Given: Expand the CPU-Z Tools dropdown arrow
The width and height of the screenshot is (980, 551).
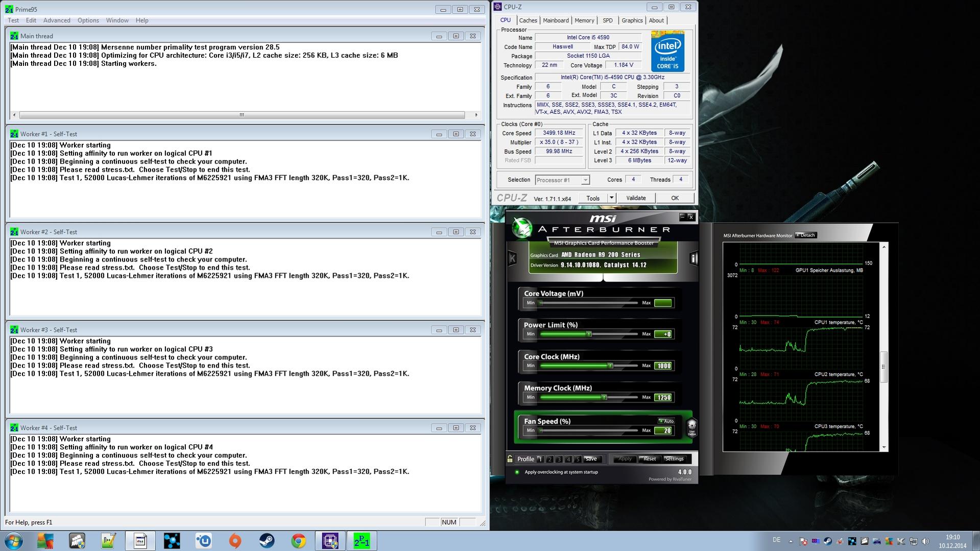Looking at the screenshot, I should [x=611, y=198].
